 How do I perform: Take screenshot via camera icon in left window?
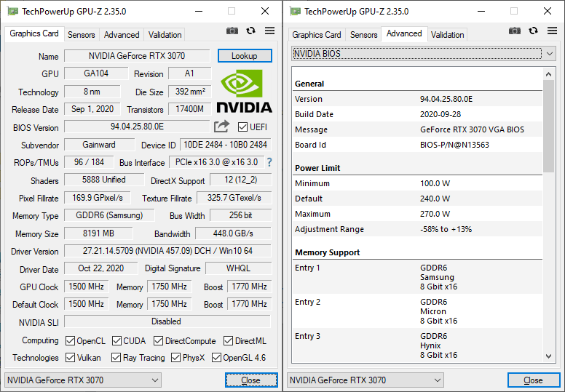click(x=232, y=31)
